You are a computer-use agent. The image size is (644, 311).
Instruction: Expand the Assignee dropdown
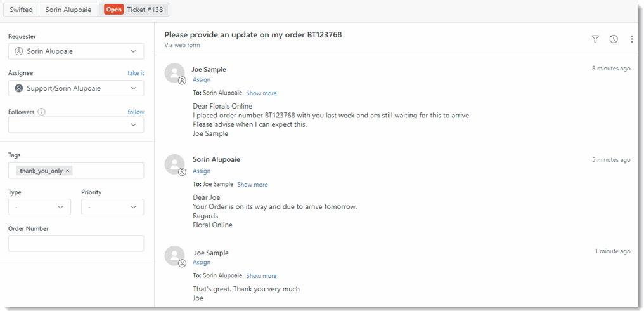pyautogui.click(x=133, y=88)
